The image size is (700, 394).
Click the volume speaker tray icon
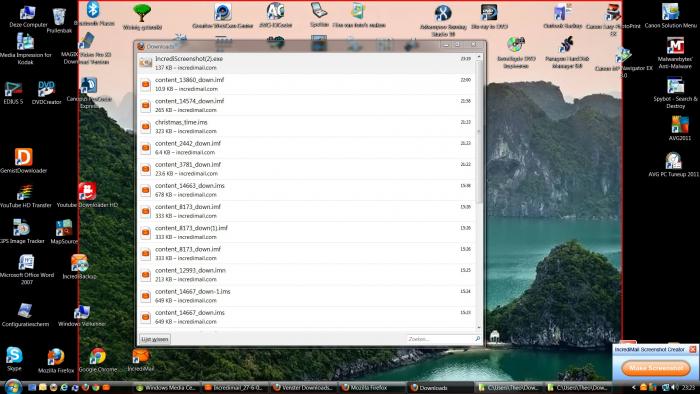click(x=675, y=387)
